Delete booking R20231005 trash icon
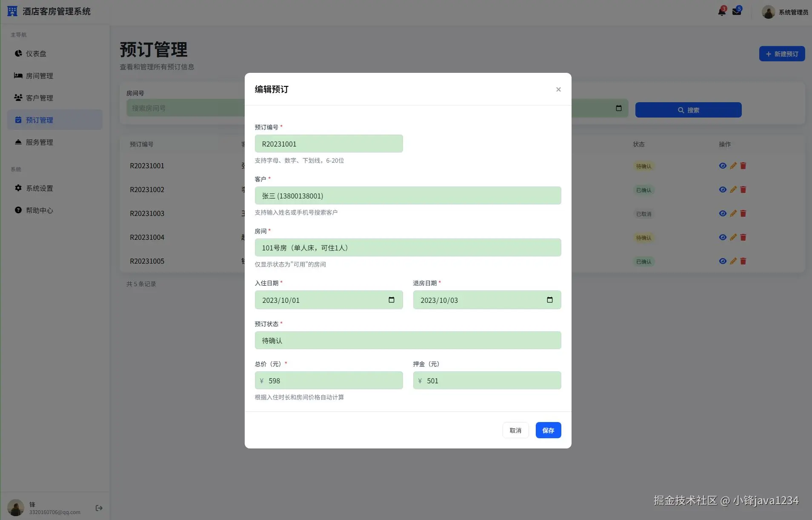Screen dimensions: 812x520 [743, 261]
